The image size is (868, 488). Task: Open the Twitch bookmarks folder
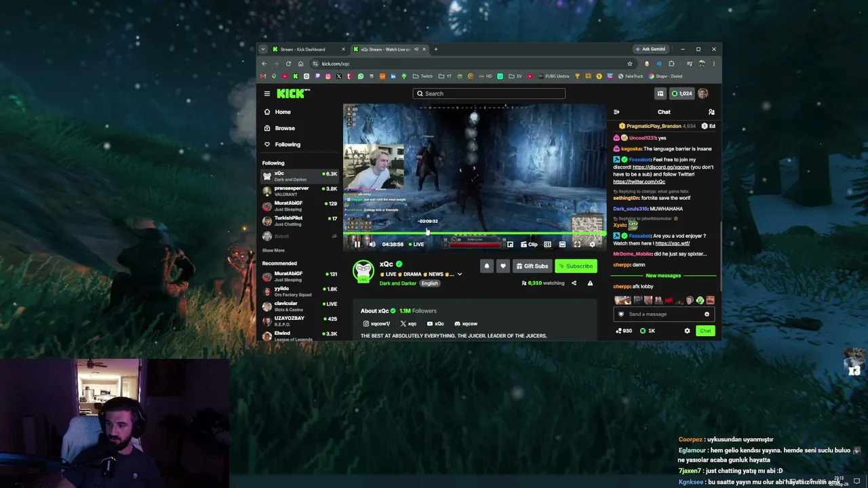pyautogui.click(x=423, y=76)
